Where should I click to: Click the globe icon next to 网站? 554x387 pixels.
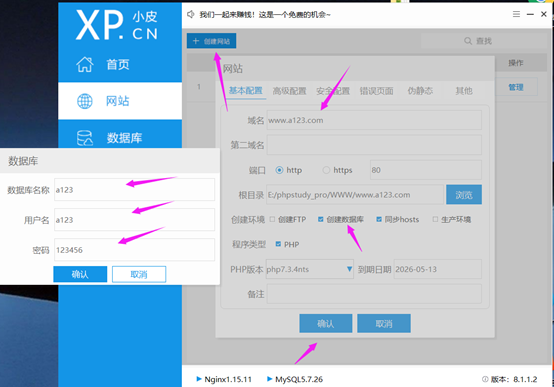(85, 101)
